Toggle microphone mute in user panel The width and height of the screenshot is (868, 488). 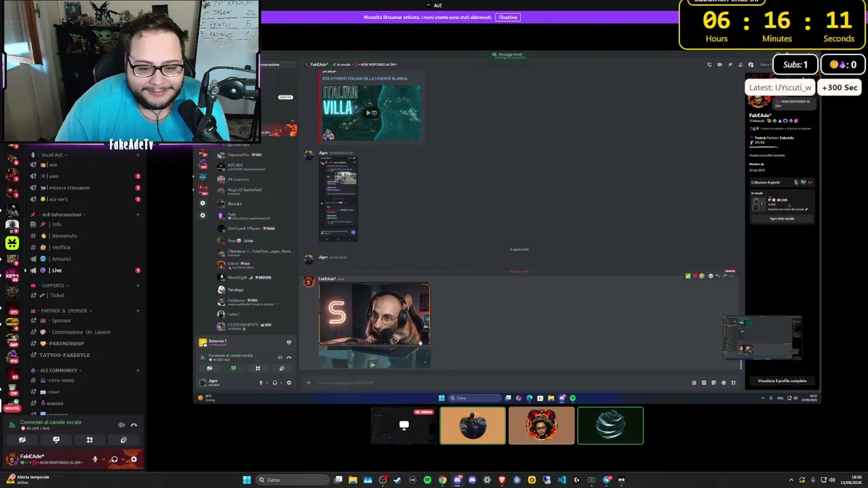click(95, 460)
